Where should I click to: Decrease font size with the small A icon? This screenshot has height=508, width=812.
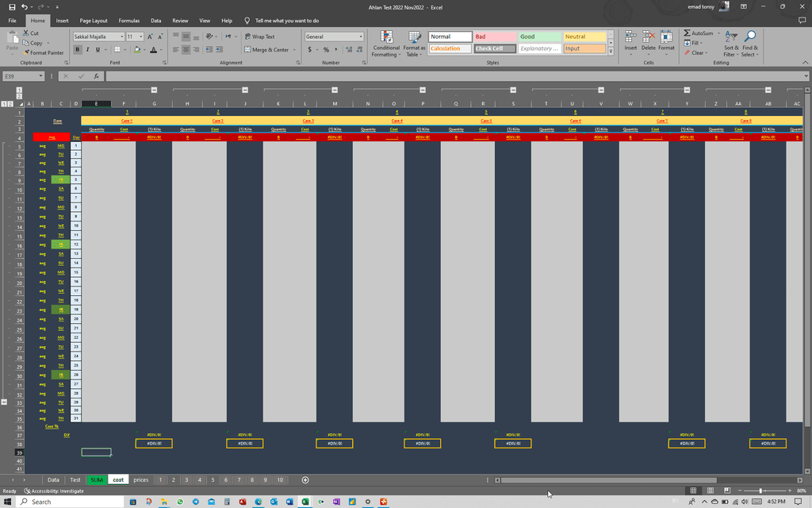pyautogui.click(x=160, y=37)
